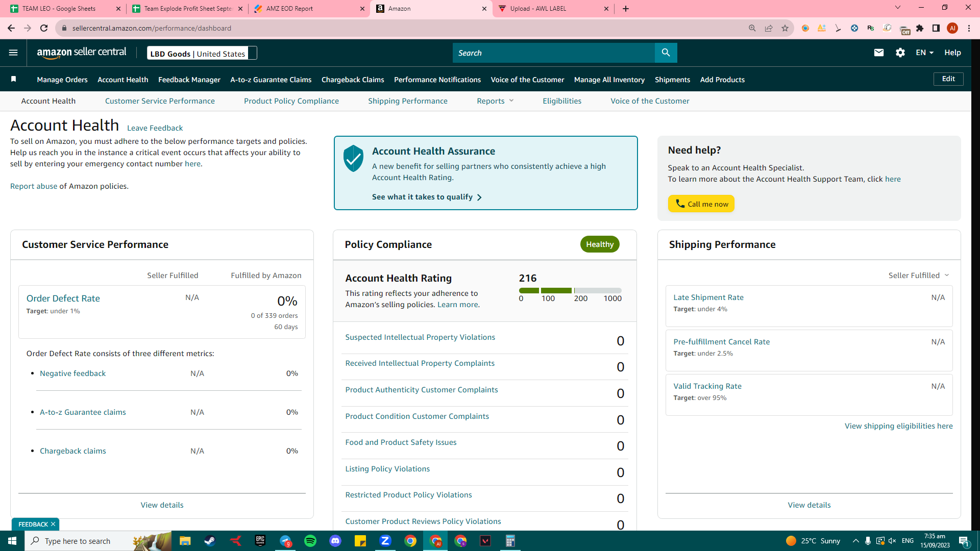Open the Seller Fulfilled shipping dropdown
Viewport: 980px width, 551px height.
(919, 275)
